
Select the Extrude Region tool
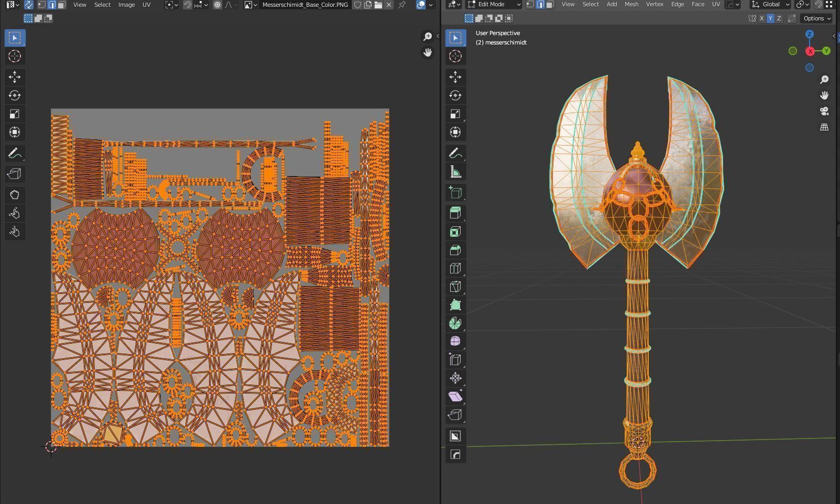455,213
